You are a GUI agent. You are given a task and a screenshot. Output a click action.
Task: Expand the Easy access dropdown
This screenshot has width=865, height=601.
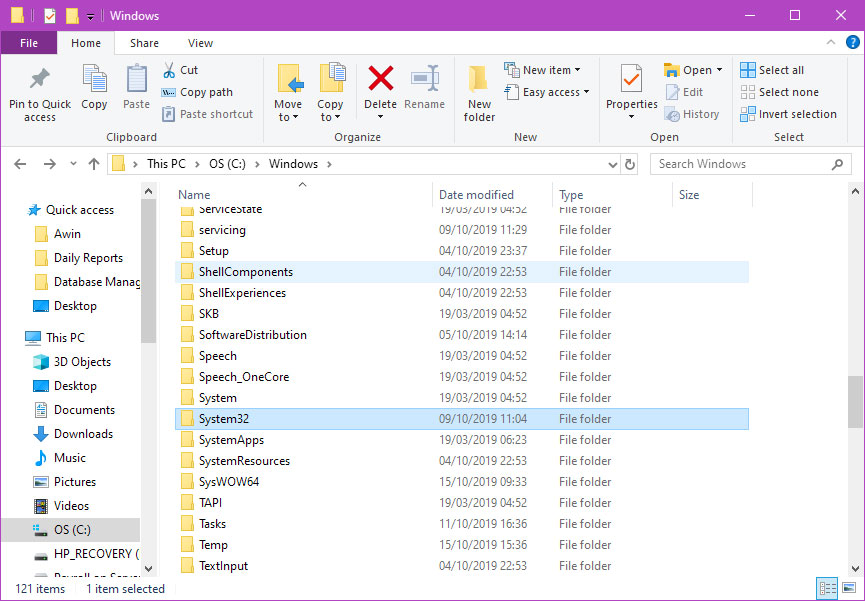pyautogui.click(x=586, y=92)
